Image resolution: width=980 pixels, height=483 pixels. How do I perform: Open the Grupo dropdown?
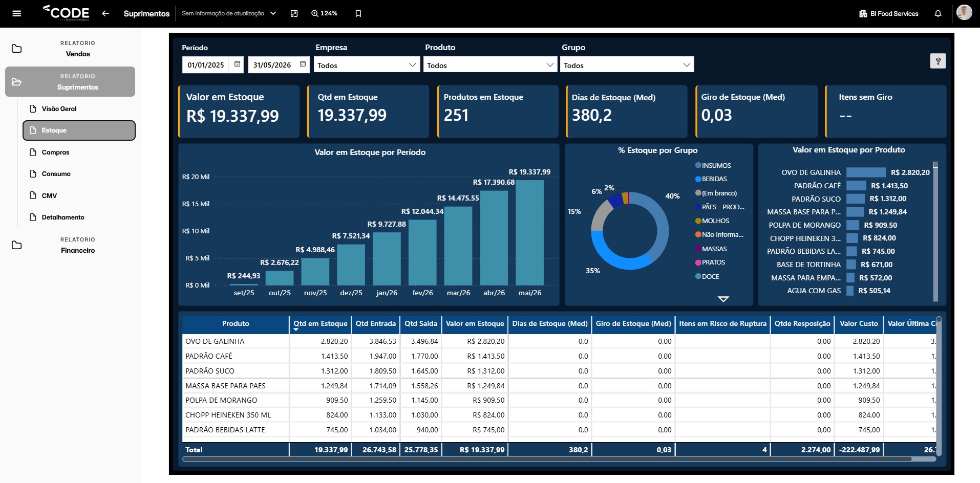(x=627, y=65)
